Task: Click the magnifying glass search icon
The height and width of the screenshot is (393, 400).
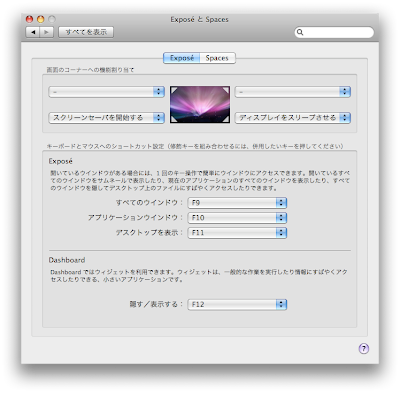Action: pyautogui.click(x=300, y=32)
